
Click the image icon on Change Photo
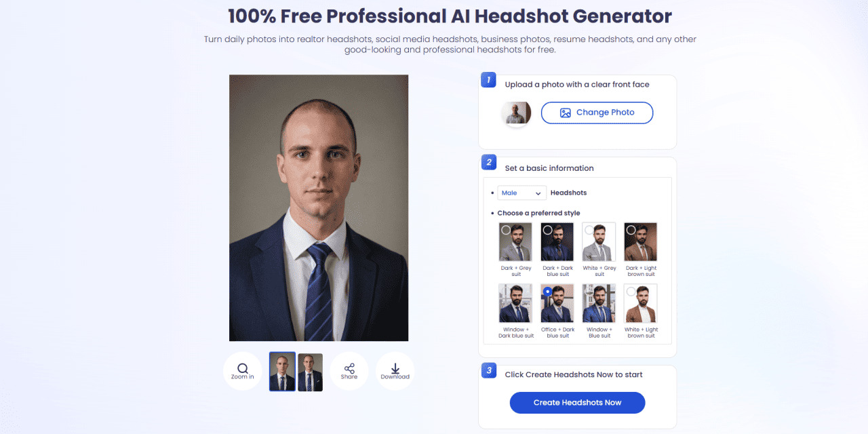(x=566, y=113)
